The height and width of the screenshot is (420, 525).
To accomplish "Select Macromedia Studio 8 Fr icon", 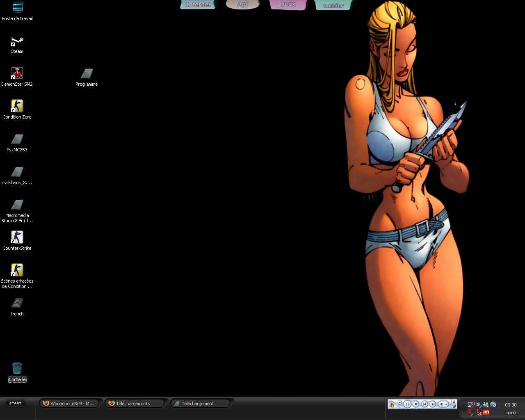I will pos(17,211).
